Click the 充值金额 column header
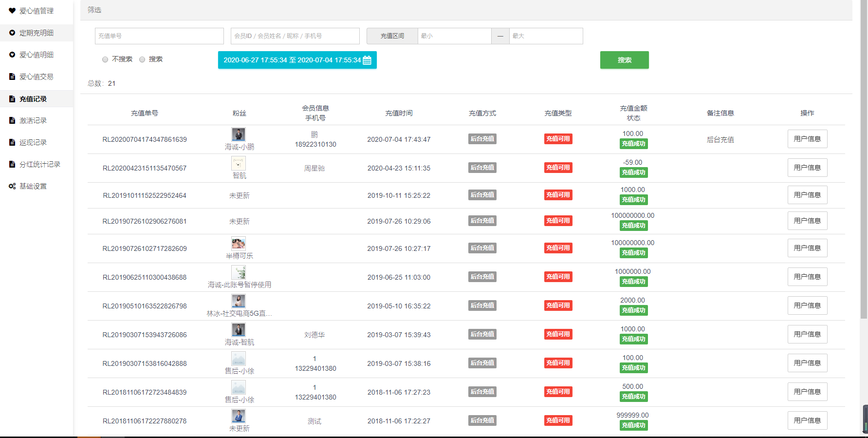Image resolution: width=868 pixels, height=438 pixels. [x=633, y=108]
